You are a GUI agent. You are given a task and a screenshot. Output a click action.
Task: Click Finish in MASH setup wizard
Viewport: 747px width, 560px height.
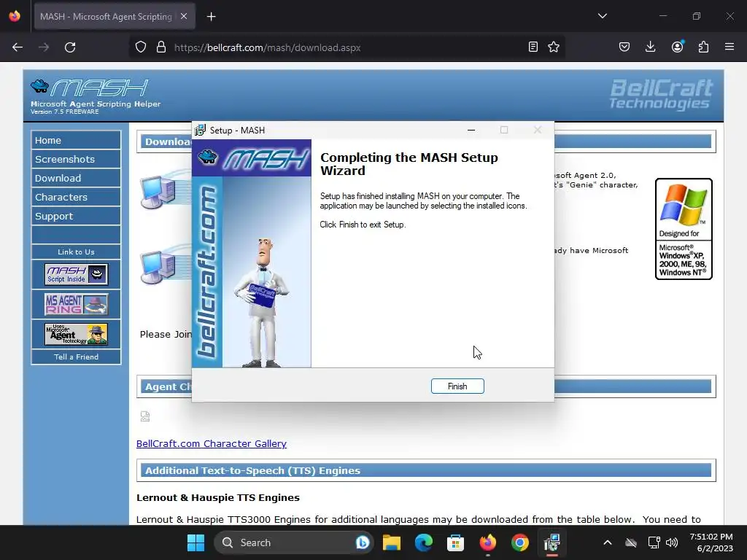(x=457, y=386)
